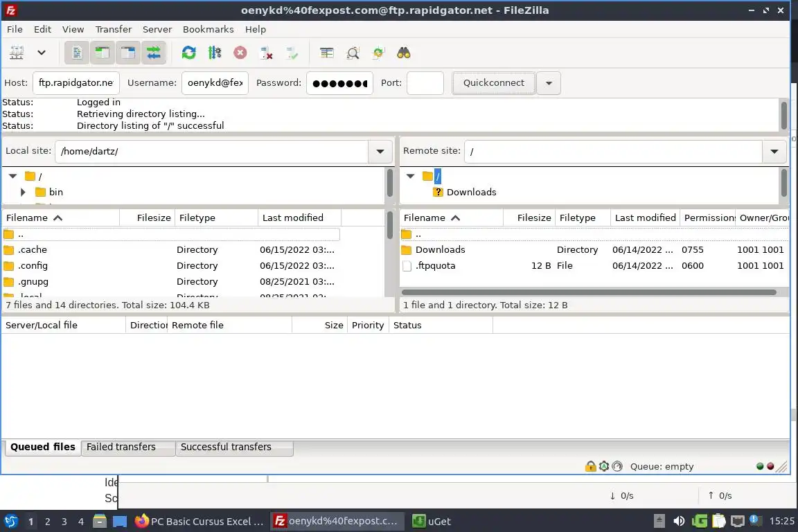The image size is (798, 532).
Task: Open Firefox PC Basic Cursus taskbar item
Action: pos(199,521)
